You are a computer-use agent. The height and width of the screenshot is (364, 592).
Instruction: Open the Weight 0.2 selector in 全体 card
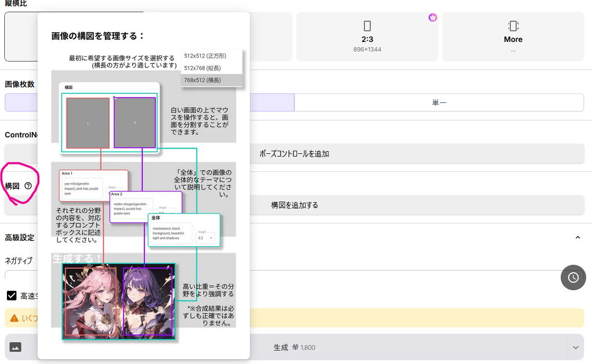pyautogui.click(x=205, y=238)
